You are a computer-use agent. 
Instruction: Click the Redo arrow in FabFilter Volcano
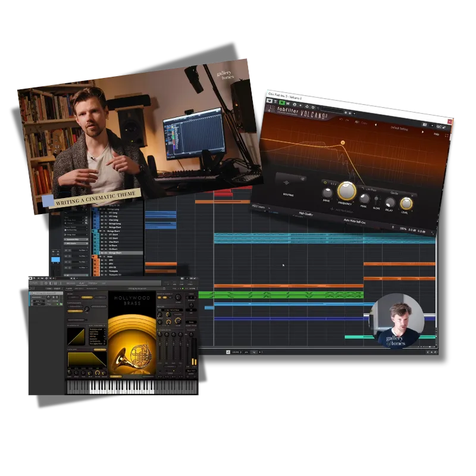point(347,120)
